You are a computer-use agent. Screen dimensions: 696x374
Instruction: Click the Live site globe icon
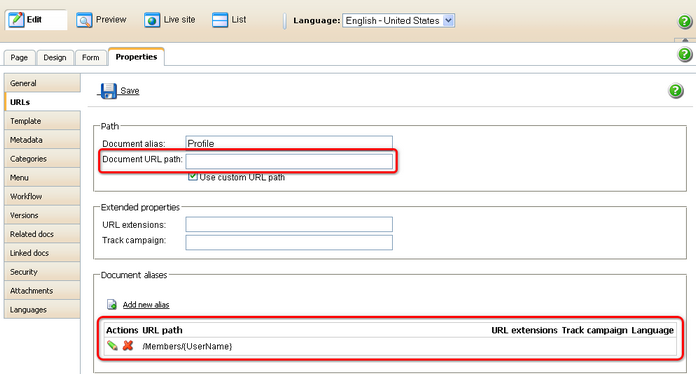click(152, 20)
